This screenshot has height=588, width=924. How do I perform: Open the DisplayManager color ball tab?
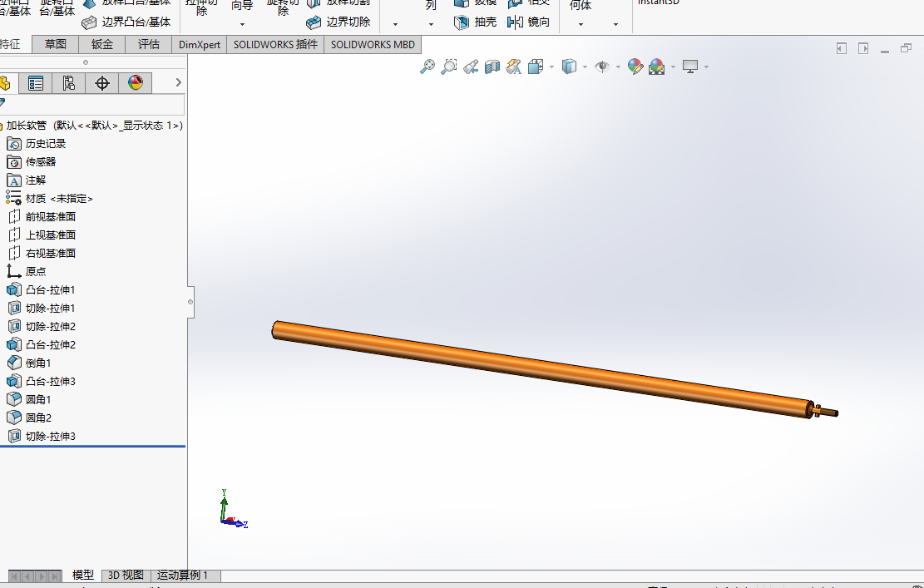(x=136, y=83)
